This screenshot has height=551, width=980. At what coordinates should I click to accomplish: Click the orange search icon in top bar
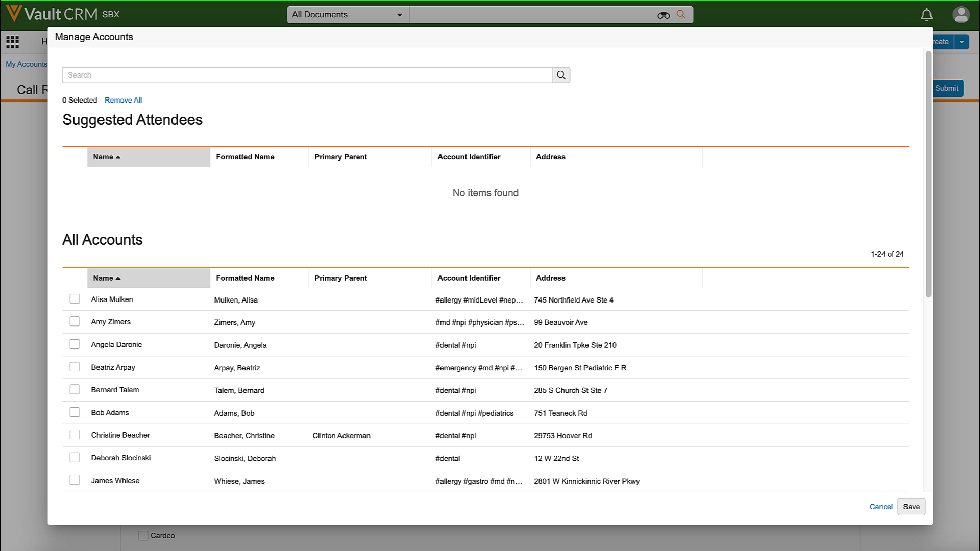(681, 14)
